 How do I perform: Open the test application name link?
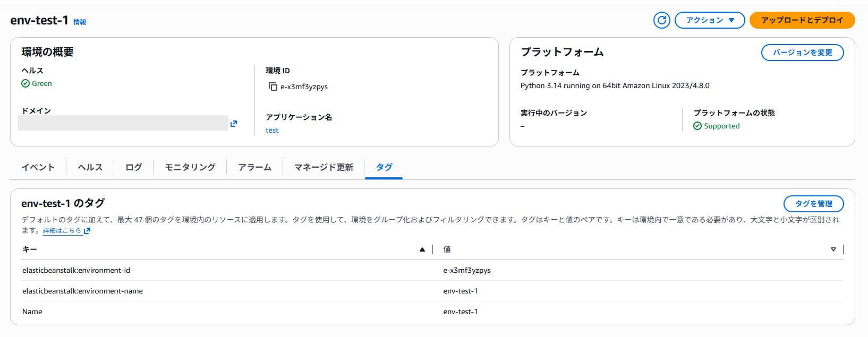(272, 130)
